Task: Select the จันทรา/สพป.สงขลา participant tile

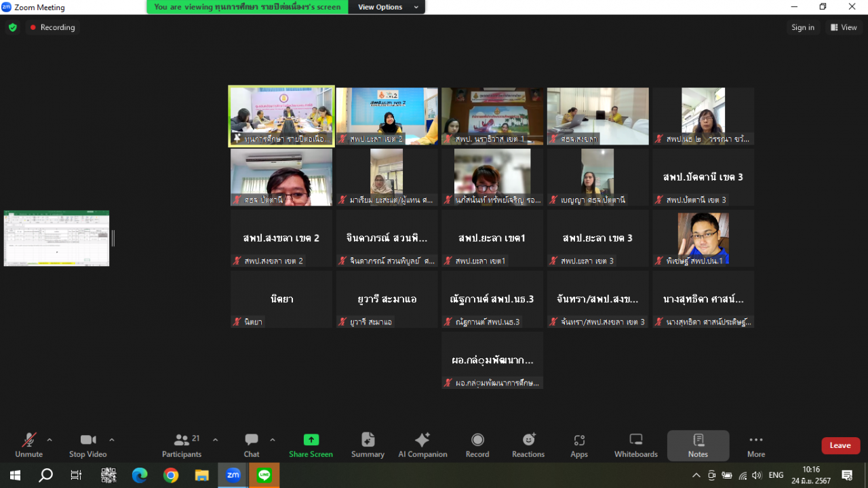Action: pos(598,299)
